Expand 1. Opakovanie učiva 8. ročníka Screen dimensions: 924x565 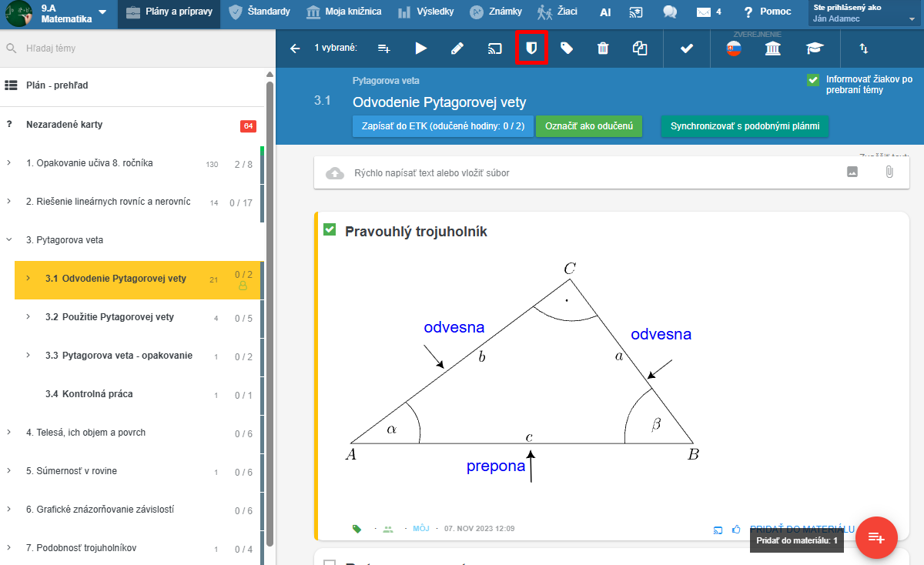point(9,163)
